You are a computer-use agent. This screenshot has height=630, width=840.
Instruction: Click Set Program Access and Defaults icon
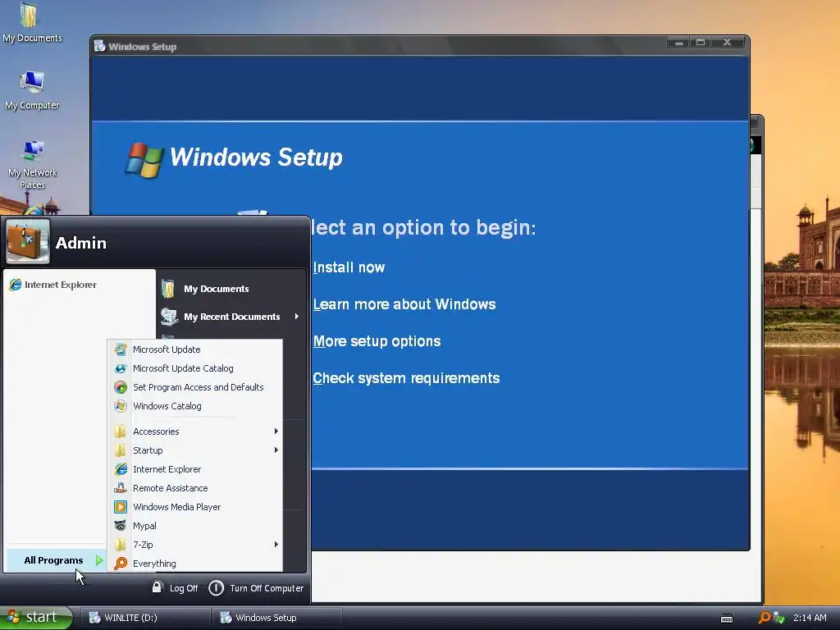coord(121,387)
